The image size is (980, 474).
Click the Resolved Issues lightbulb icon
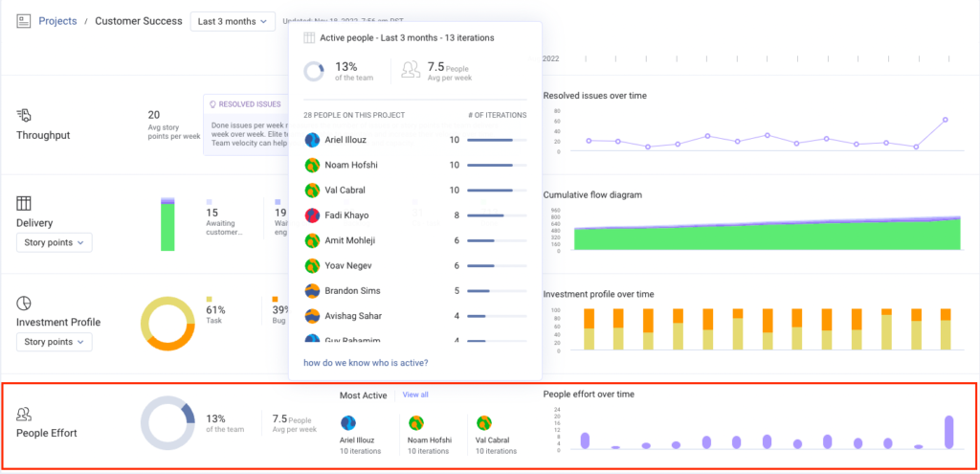pyautogui.click(x=212, y=104)
